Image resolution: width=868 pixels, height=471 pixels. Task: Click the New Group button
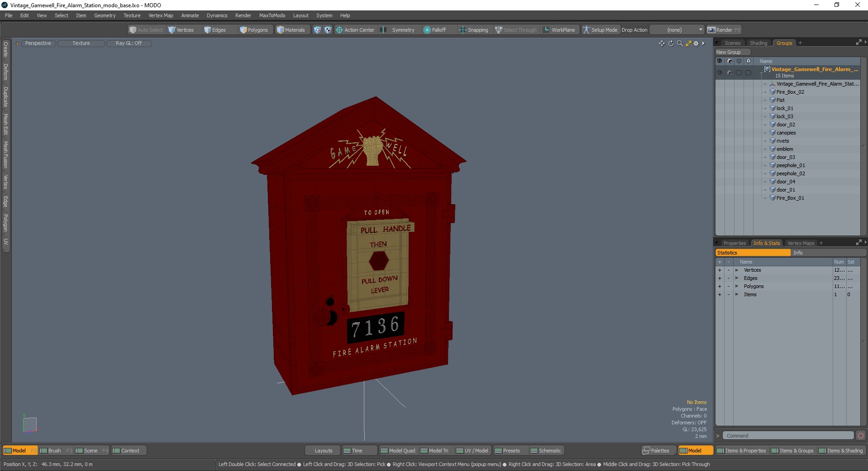pyautogui.click(x=733, y=52)
